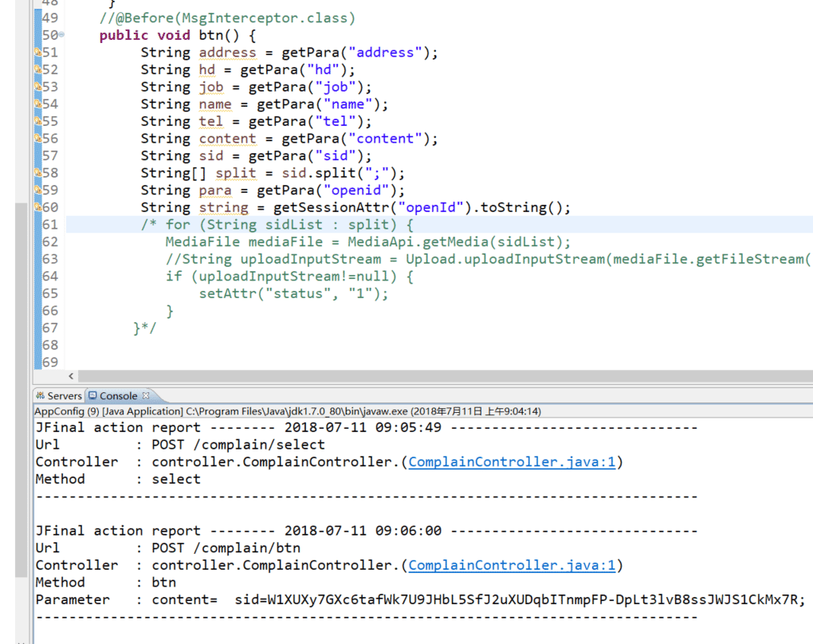Click setAttr("status", "1") on line 65
Screen dimensions: 813x644
pyautogui.click(x=293, y=293)
